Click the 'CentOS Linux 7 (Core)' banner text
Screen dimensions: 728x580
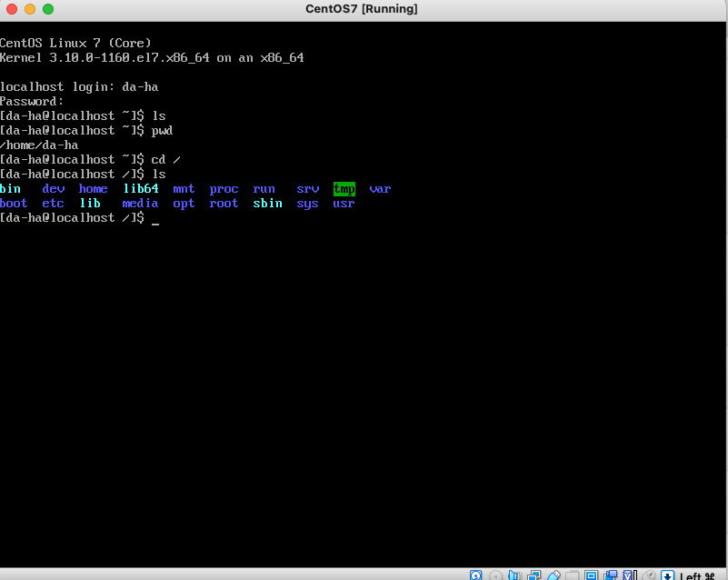[x=75, y=44]
